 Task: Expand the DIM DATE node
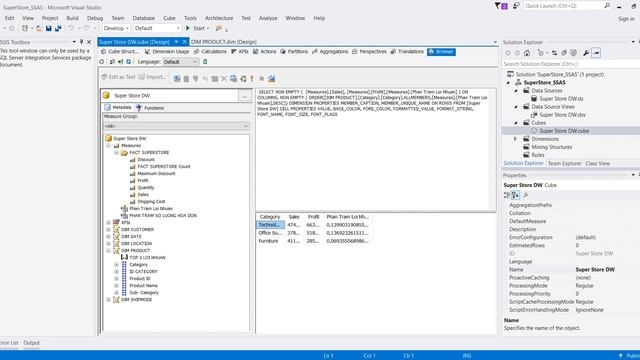point(109,236)
